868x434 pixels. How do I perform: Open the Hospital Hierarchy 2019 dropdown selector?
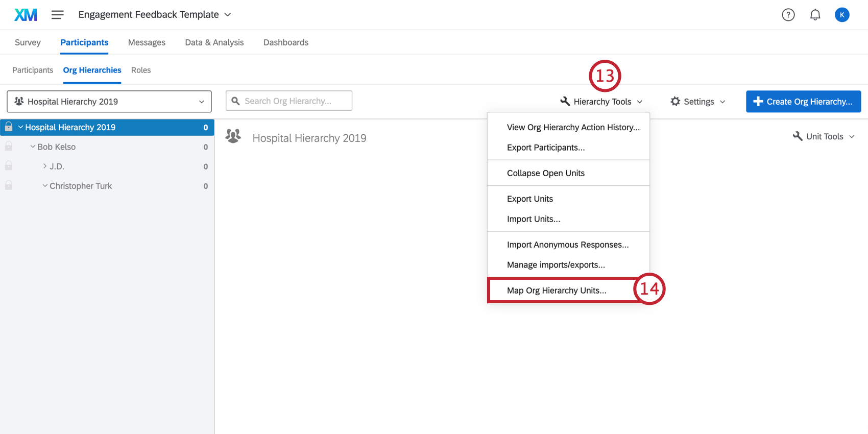tap(109, 102)
